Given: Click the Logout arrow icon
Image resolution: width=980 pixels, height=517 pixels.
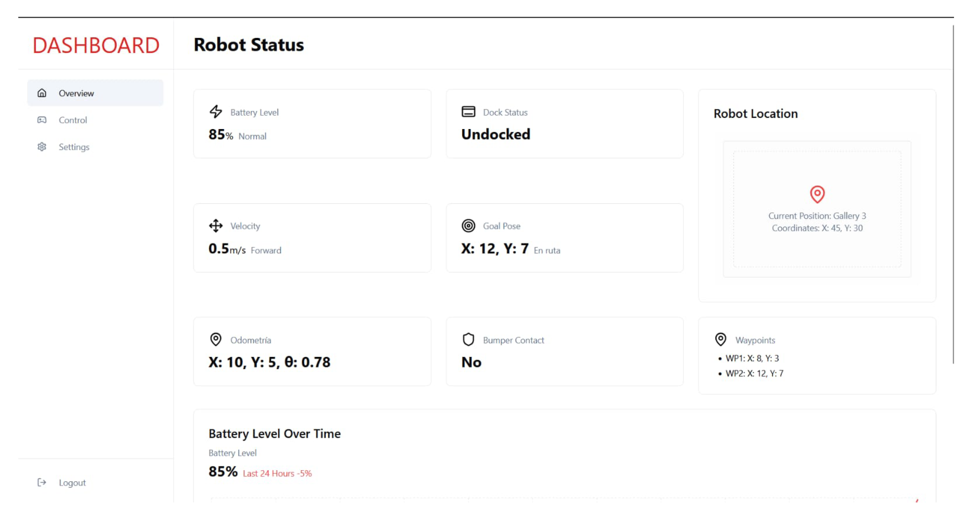Looking at the screenshot, I should click(x=42, y=482).
